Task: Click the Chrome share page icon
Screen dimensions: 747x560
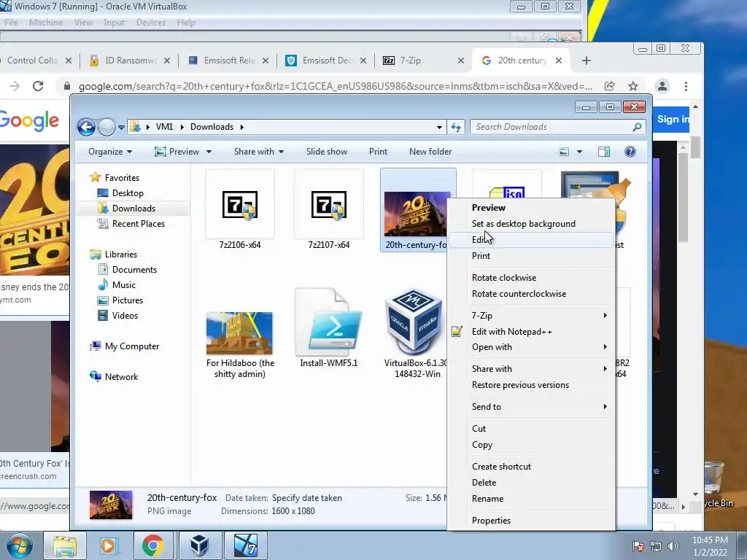Action: pyautogui.click(x=609, y=86)
